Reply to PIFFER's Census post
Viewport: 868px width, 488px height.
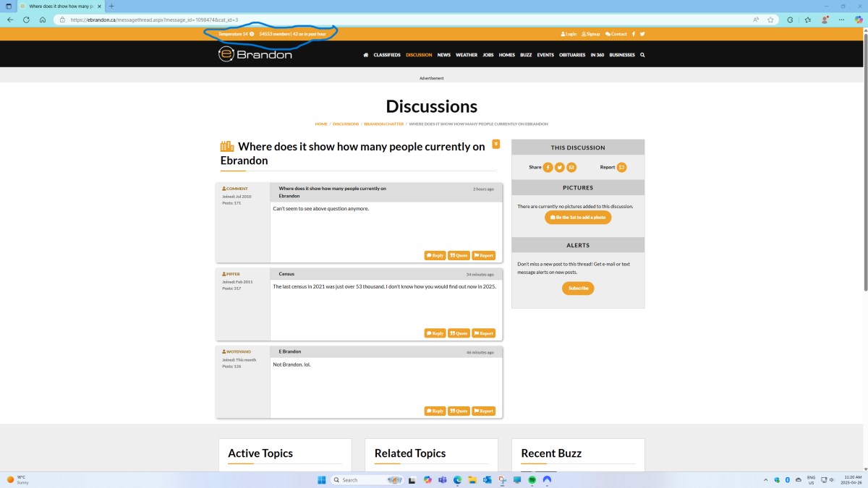[x=435, y=333]
